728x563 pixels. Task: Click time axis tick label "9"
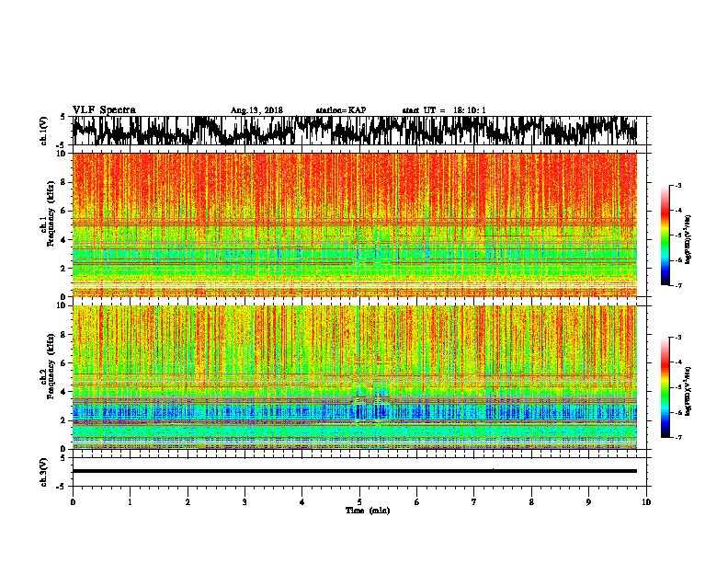[x=588, y=502]
